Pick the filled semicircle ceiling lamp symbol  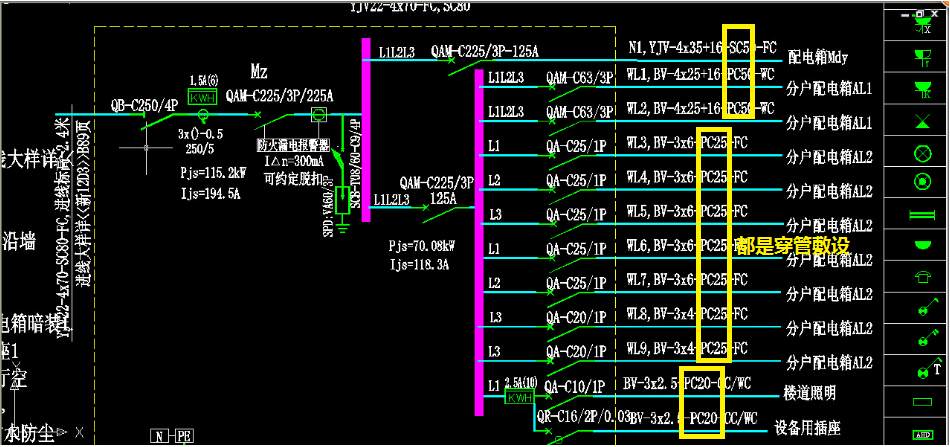tap(922, 245)
